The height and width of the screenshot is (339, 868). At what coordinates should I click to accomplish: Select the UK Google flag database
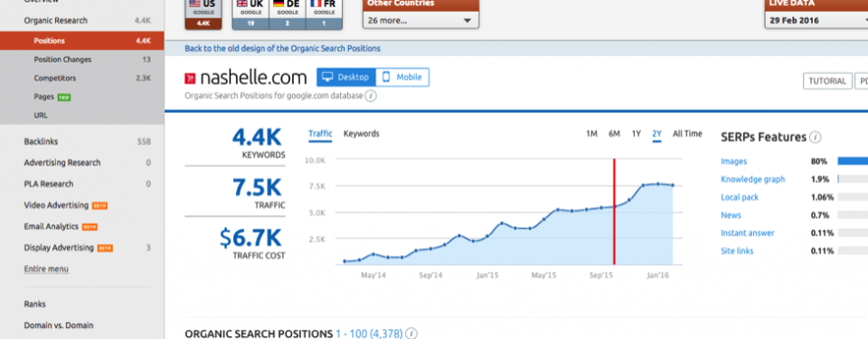click(250, 14)
